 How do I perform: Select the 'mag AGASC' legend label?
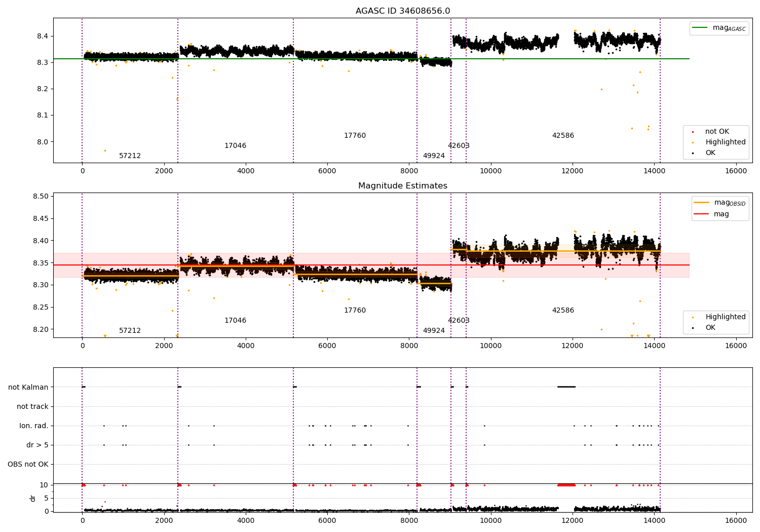(x=729, y=28)
